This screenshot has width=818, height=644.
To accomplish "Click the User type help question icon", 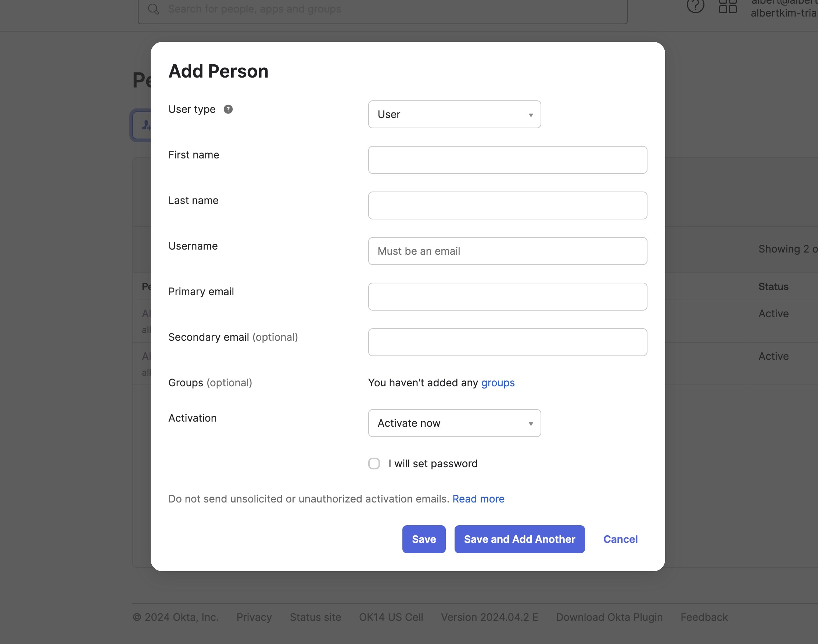I will [x=228, y=109].
